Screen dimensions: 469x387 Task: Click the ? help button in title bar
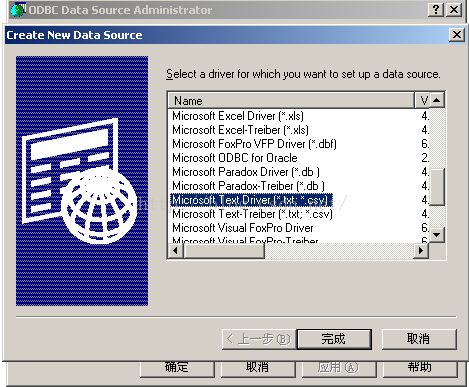point(436,9)
